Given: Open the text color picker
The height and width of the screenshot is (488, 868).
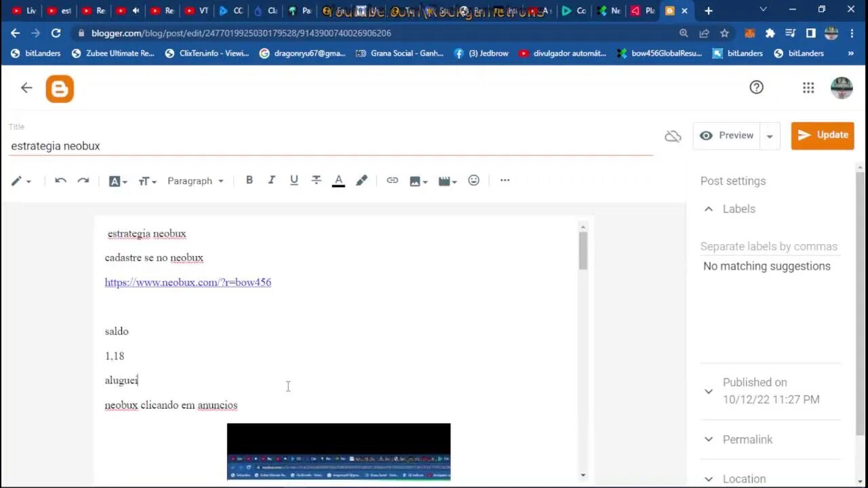Looking at the screenshot, I should point(338,180).
